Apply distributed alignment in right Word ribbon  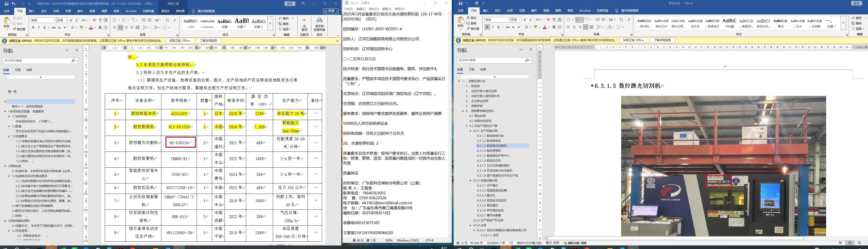591,27
